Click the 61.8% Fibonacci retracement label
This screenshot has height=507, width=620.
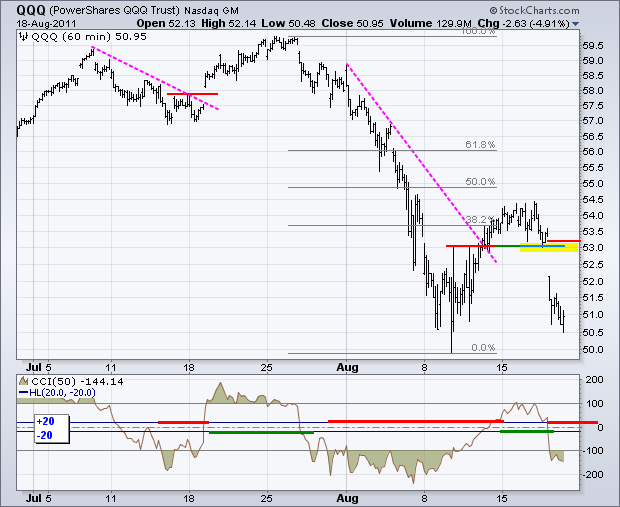480,145
